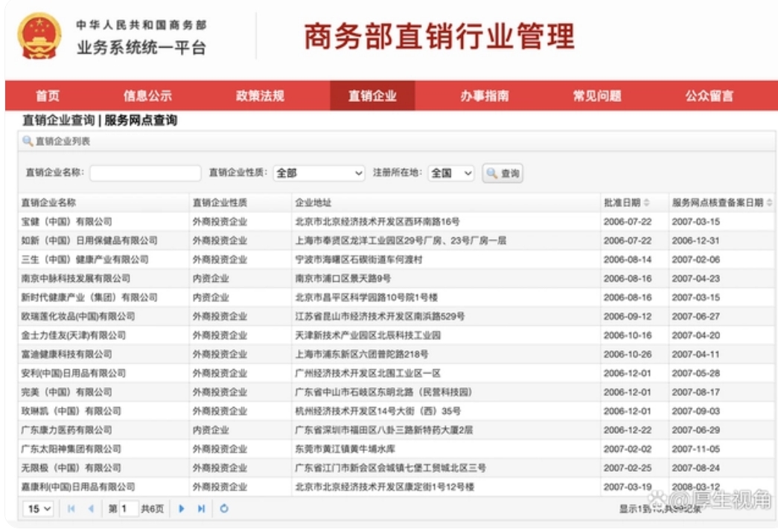Select company 新时代健康产业（集团）有限公司
Image resolution: width=778 pixels, height=532 pixels.
click(x=89, y=298)
